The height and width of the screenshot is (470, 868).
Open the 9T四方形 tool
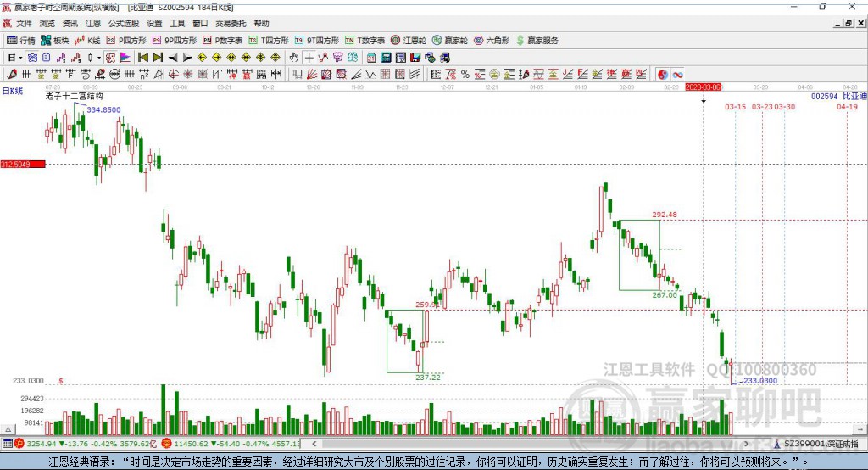pyautogui.click(x=317, y=41)
